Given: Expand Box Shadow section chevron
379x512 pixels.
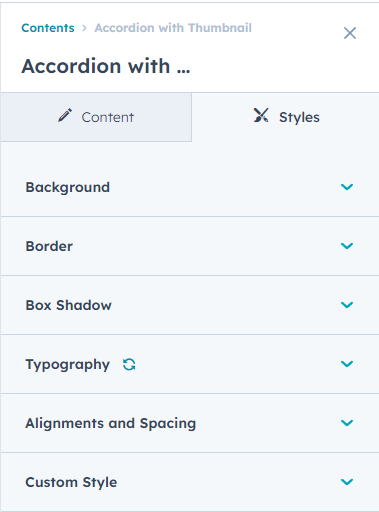Looking at the screenshot, I should [347, 305].
